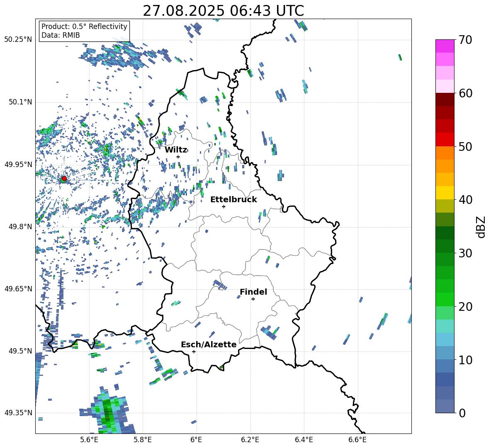
Task: Click the Findel city label
Action: tap(253, 292)
